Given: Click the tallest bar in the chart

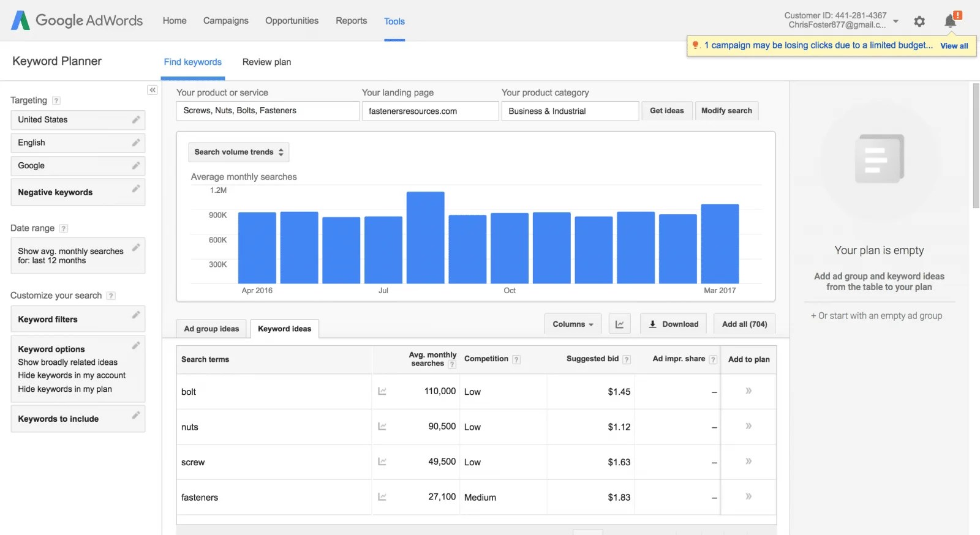Looking at the screenshot, I should tap(426, 238).
